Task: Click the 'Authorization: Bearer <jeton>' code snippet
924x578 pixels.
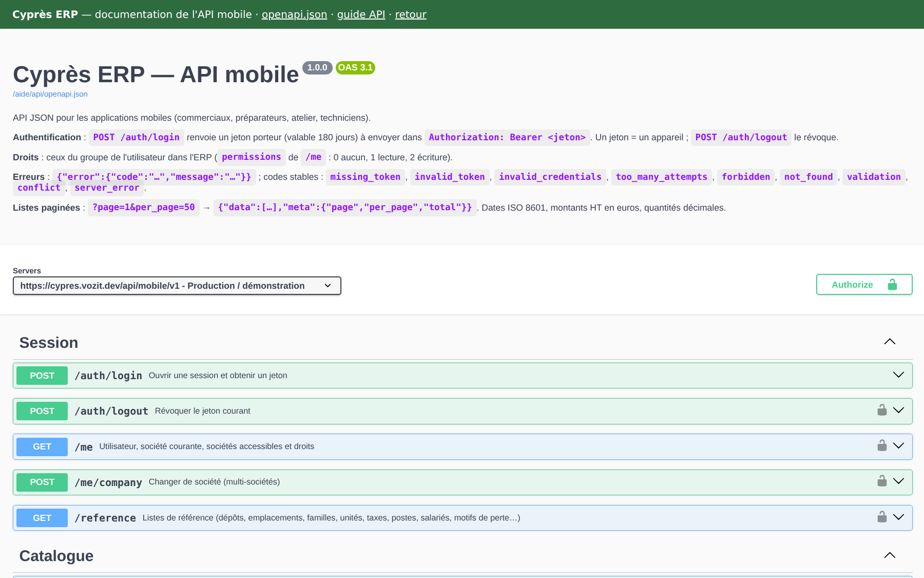Action: pyautogui.click(x=507, y=137)
